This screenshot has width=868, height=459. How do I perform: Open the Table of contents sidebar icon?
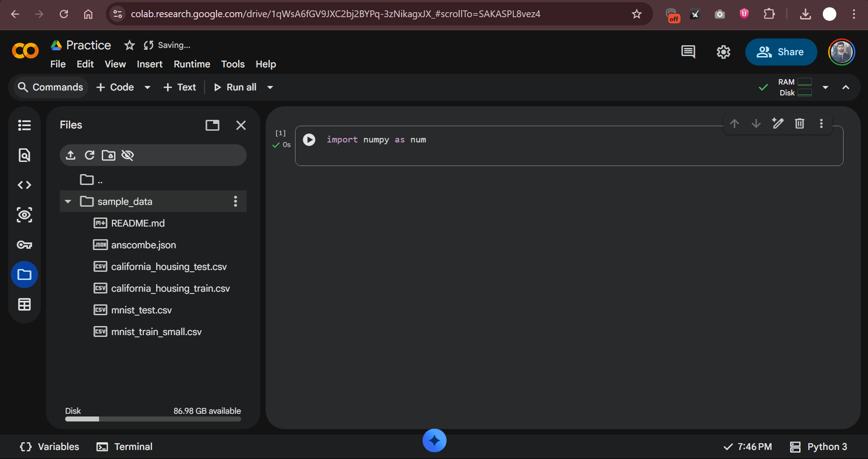pyautogui.click(x=24, y=125)
